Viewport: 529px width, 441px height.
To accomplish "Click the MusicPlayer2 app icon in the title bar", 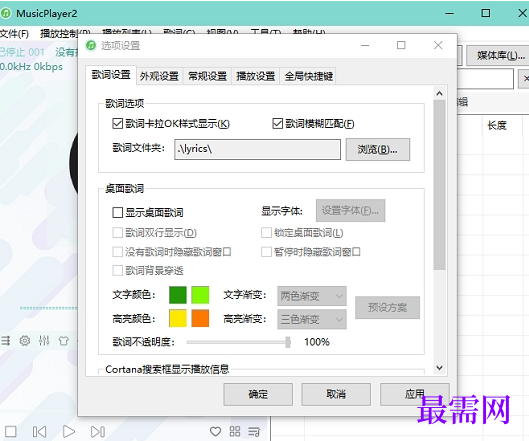I will pyautogui.click(x=6, y=13).
